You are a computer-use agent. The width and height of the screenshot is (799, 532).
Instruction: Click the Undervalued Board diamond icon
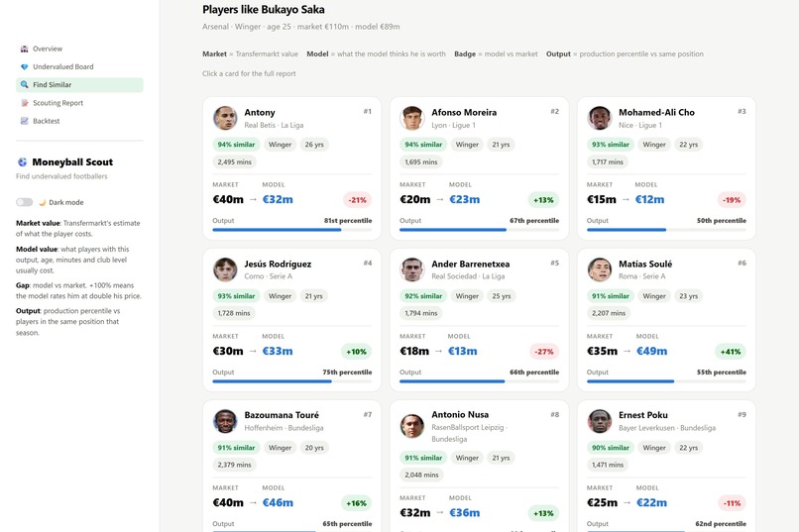[24, 66]
